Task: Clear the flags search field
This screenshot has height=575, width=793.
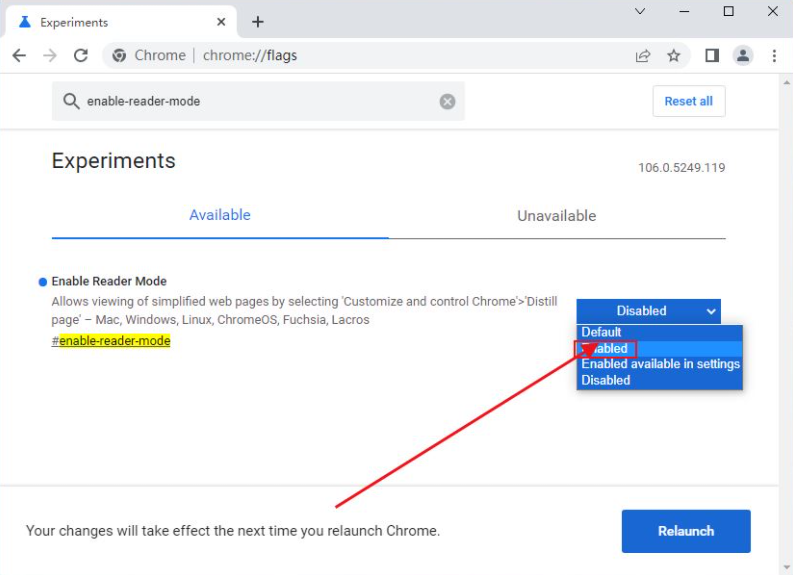Action: [x=447, y=102]
